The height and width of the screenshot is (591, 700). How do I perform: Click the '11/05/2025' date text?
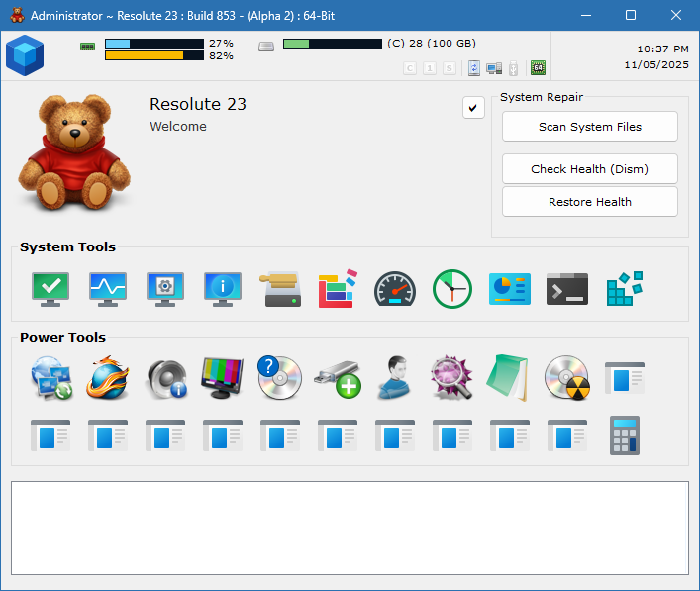656,64
